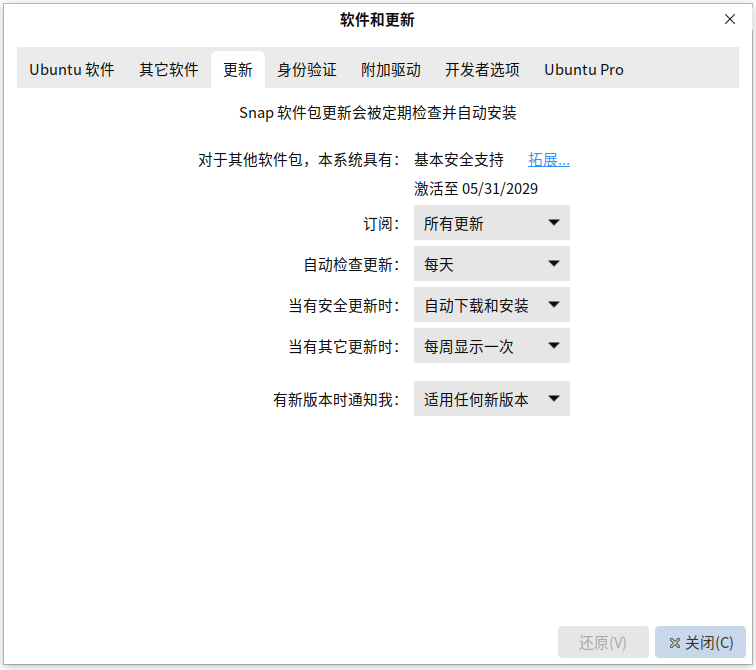Expand the 有新版本时通知我 dropdown

(x=492, y=399)
